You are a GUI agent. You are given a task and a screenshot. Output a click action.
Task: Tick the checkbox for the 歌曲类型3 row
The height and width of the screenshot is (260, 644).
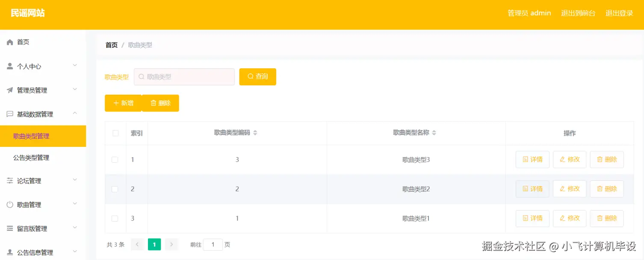[115, 160]
